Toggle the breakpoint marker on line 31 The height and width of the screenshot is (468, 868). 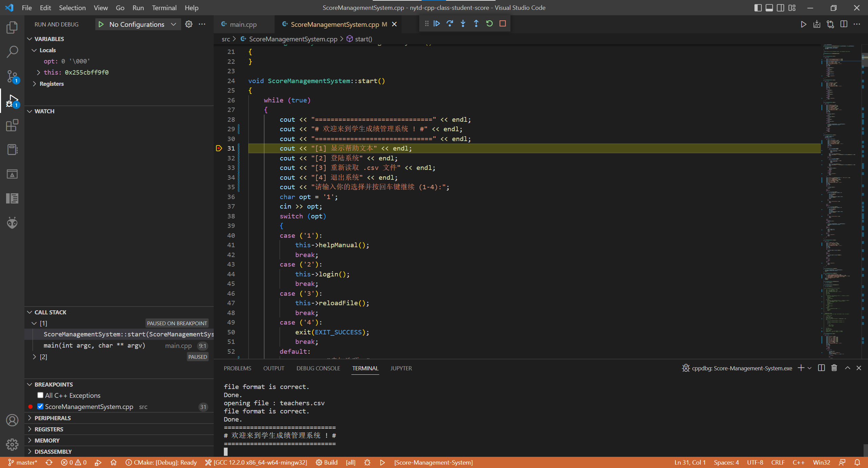click(219, 148)
